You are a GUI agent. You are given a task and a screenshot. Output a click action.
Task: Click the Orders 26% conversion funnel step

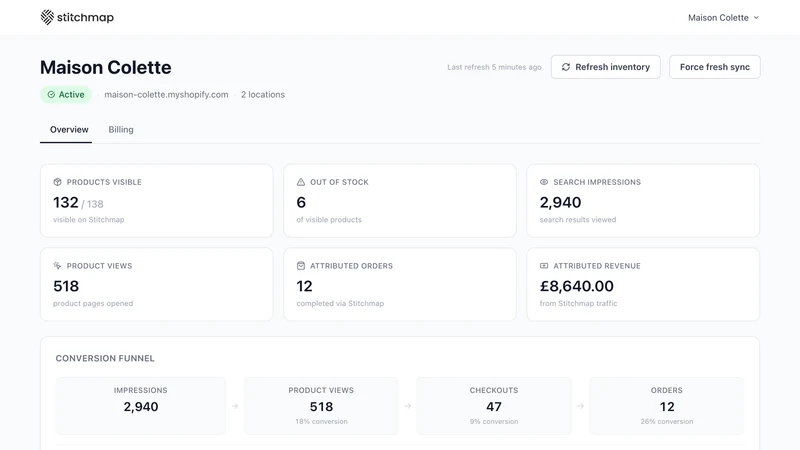667,406
